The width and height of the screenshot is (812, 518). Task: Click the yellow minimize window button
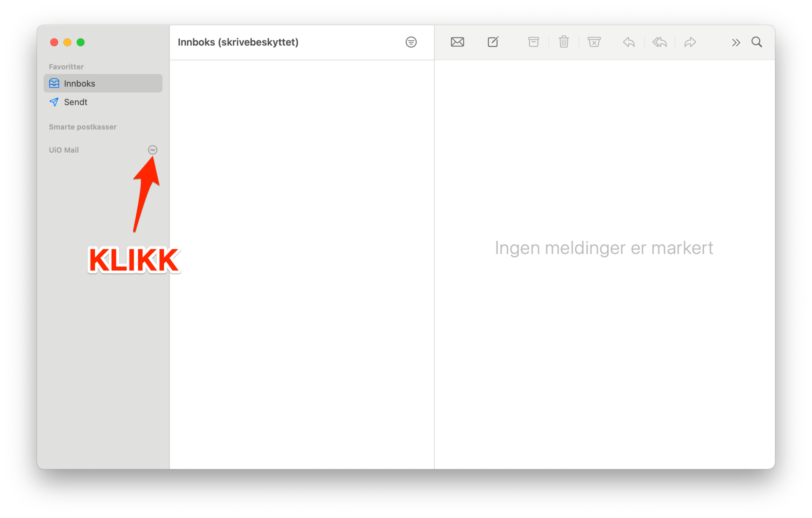click(67, 42)
